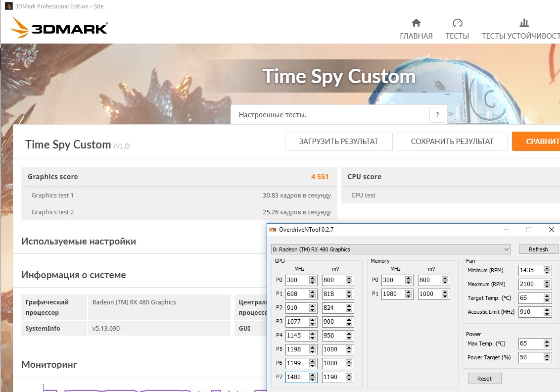Expand Используемые настройки section
The image size is (560, 392).
(x=79, y=241)
